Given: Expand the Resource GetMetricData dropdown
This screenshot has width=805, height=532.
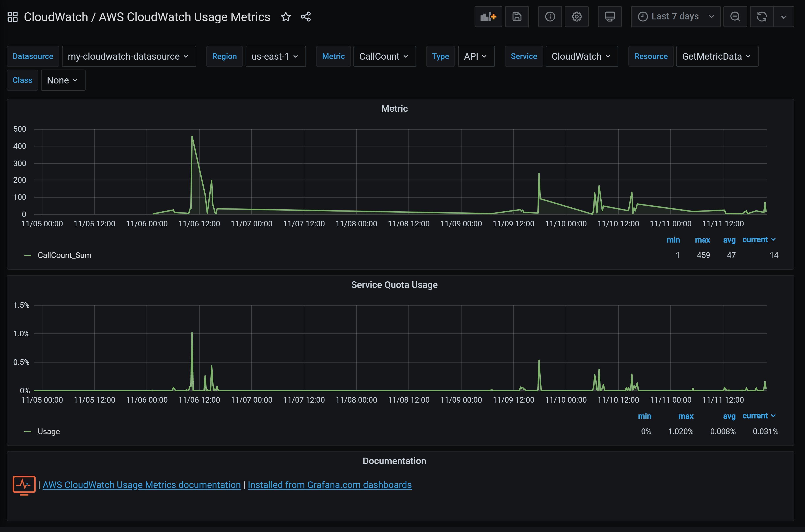Looking at the screenshot, I should click(x=717, y=56).
